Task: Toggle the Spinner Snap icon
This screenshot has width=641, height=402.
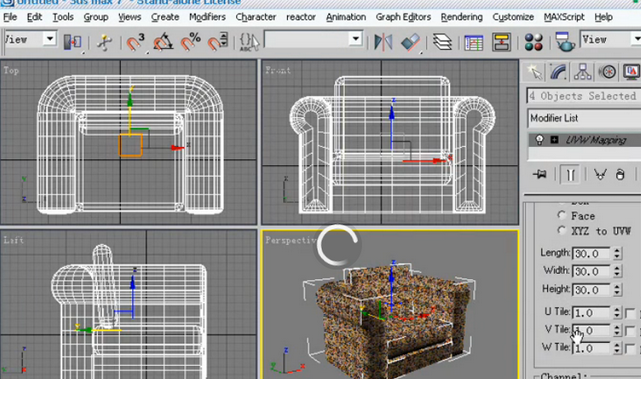Action: (x=217, y=42)
